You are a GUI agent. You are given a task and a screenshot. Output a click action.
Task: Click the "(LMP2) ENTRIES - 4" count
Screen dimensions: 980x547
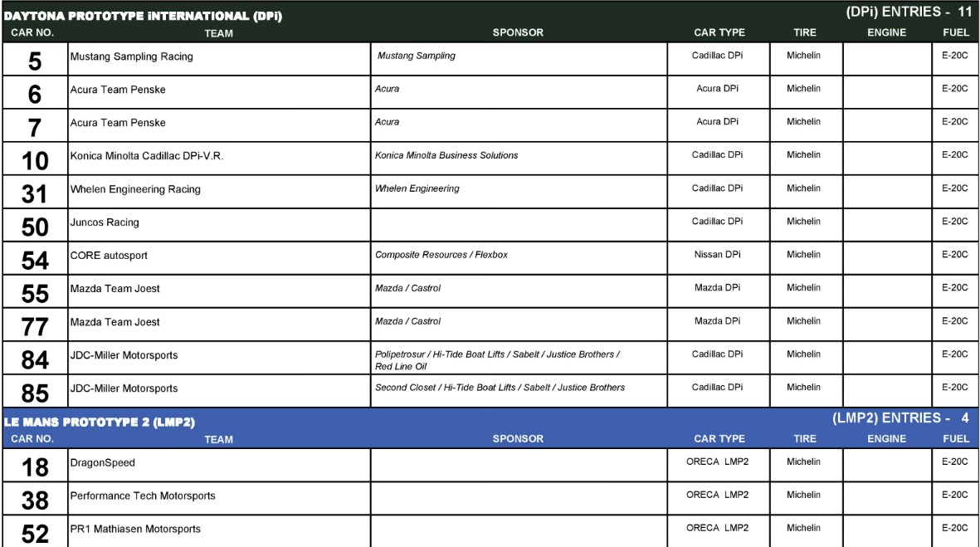coord(900,418)
